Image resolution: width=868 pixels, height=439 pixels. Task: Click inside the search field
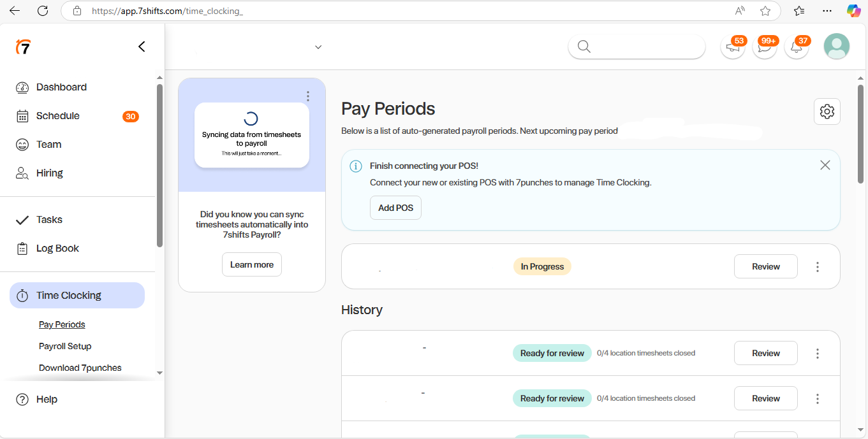(x=644, y=47)
